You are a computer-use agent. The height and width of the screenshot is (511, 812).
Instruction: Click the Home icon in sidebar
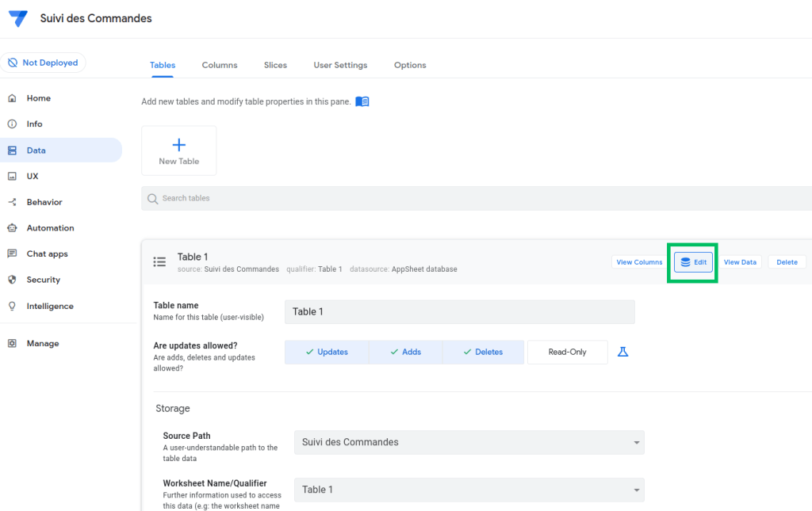pyautogui.click(x=13, y=98)
